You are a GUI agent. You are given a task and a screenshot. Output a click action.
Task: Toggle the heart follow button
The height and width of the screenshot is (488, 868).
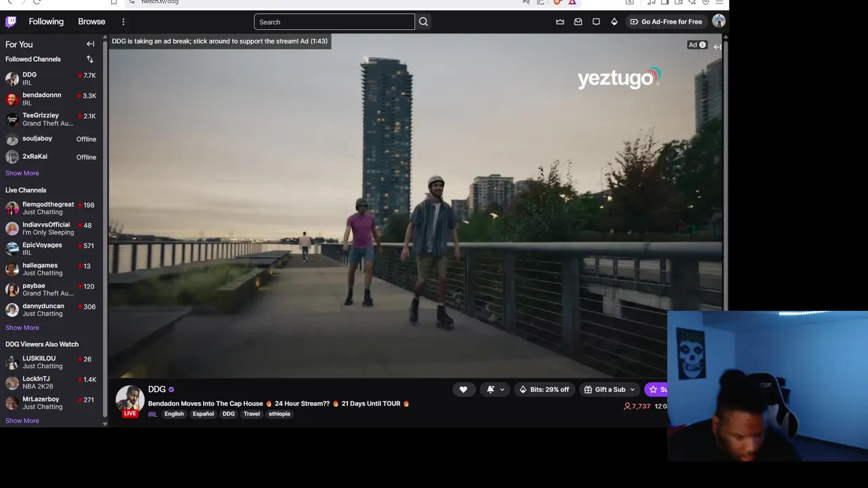tap(463, 389)
